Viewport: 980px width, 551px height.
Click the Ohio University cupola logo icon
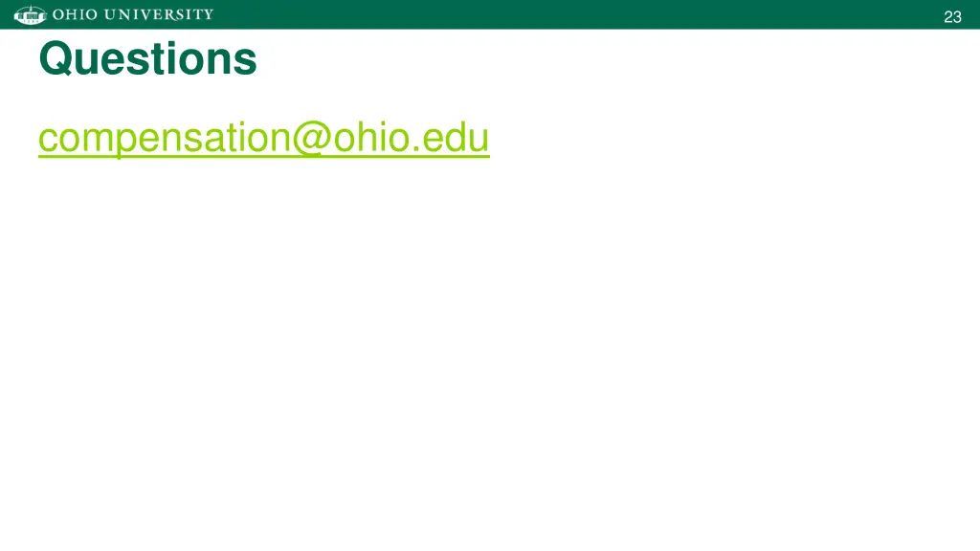coord(30,14)
